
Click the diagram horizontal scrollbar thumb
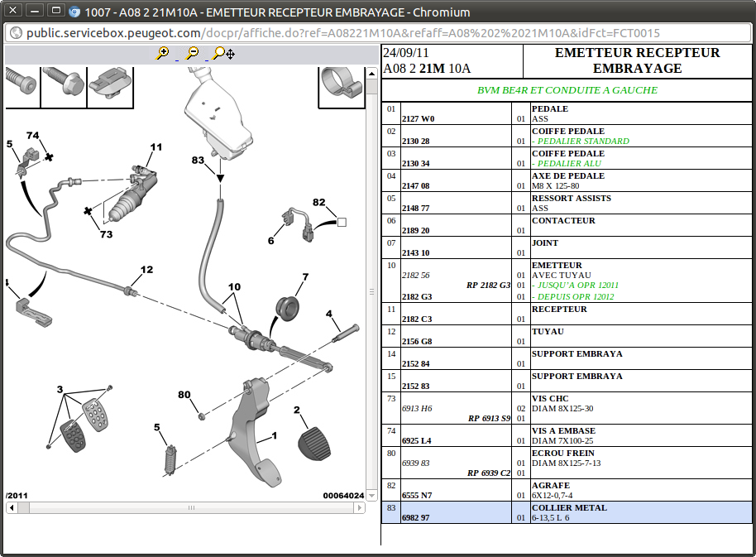[x=191, y=507]
